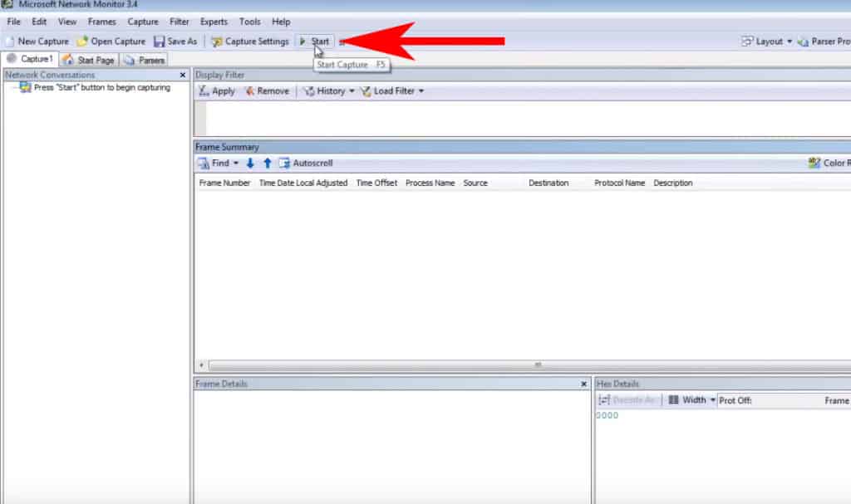The width and height of the screenshot is (851, 504).
Task: Open the Layout dropdown
Action: click(x=767, y=42)
